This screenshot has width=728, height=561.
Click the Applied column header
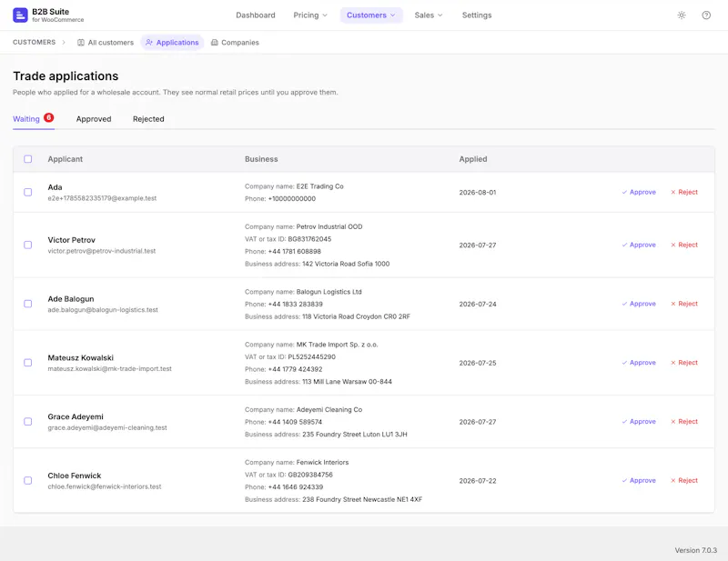[x=472, y=159]
